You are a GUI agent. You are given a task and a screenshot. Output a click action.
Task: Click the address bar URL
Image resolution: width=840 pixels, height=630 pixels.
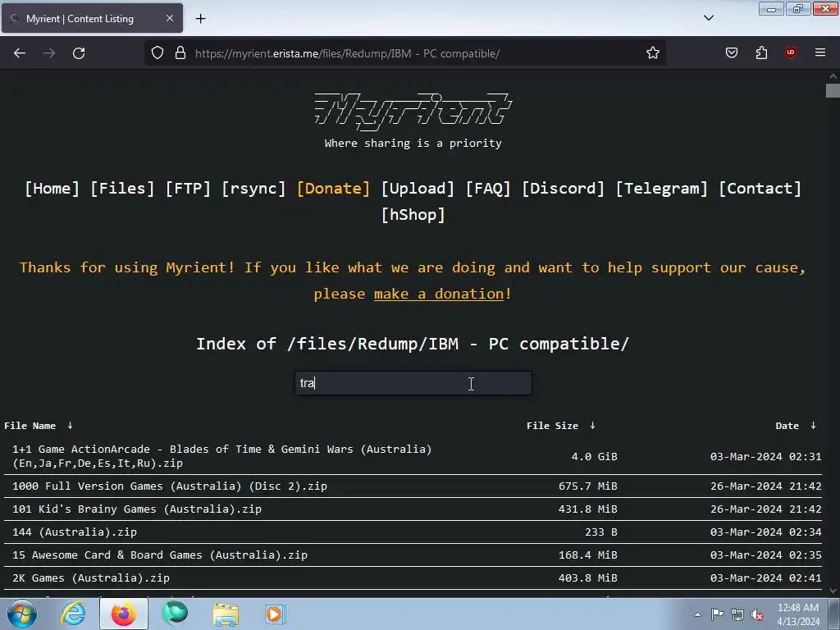[x=347, y=53]
